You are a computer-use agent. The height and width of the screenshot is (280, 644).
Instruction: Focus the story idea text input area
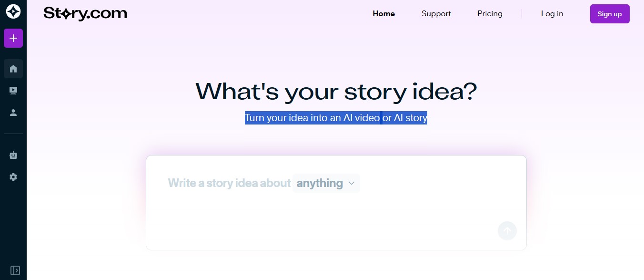point(336,202)
